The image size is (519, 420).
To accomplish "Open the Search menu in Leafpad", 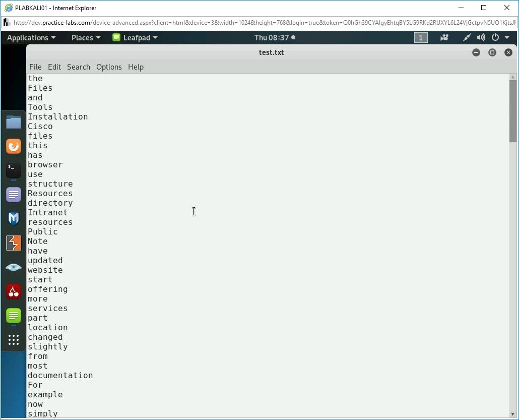I will (79, 67).
